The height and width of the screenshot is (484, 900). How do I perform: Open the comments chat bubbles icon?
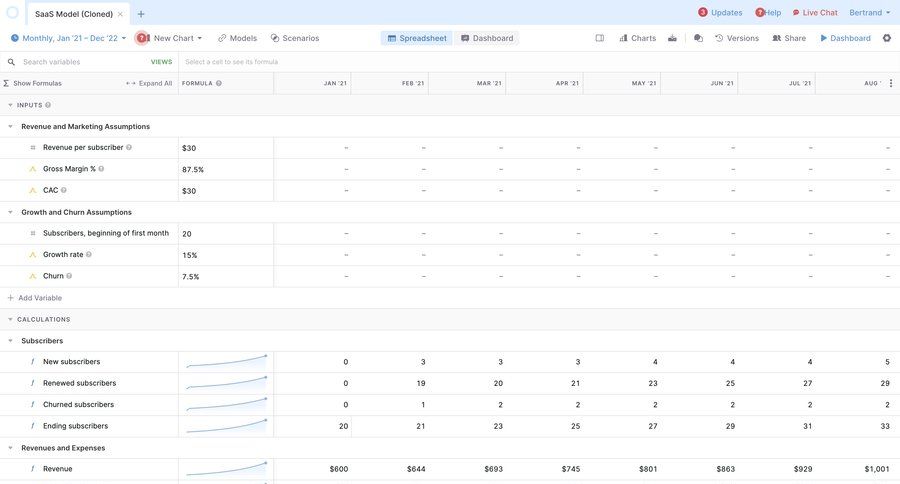[x=698, y=38]
